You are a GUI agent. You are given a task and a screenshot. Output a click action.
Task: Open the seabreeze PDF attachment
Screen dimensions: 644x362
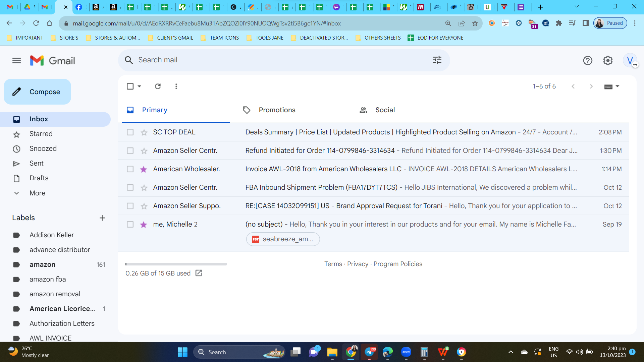[283, 239]
